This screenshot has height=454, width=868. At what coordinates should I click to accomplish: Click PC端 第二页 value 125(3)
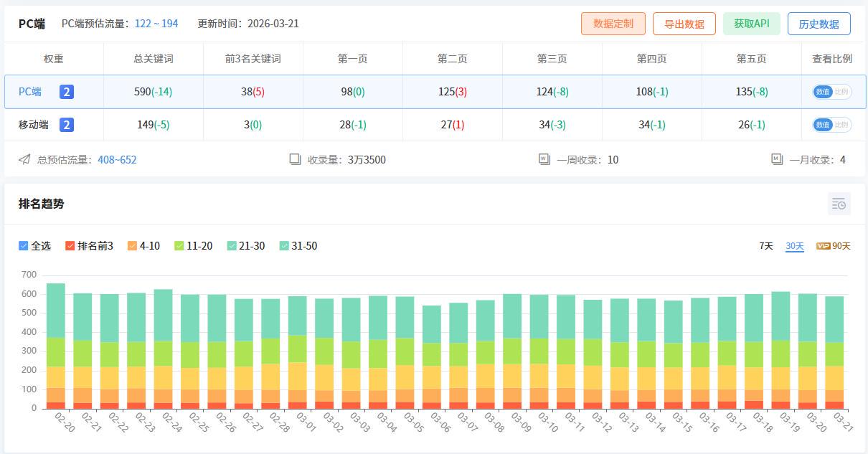click(x=453, y=92)
